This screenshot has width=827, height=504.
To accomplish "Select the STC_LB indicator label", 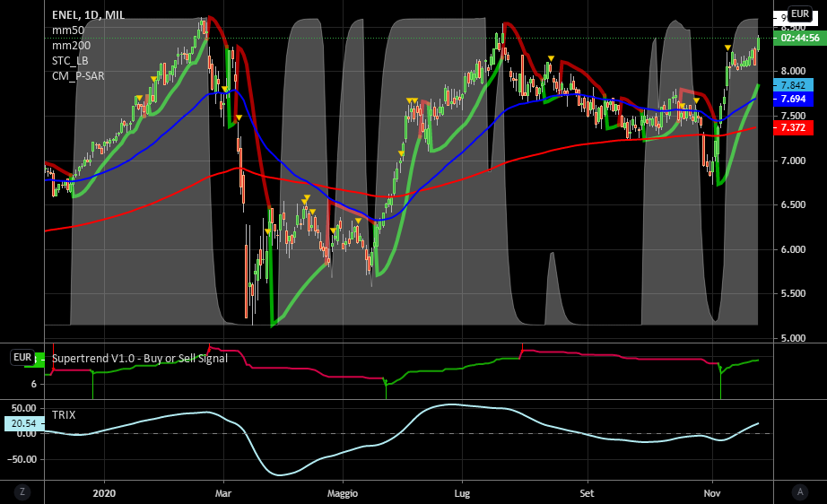I will [x=70, y=61].
